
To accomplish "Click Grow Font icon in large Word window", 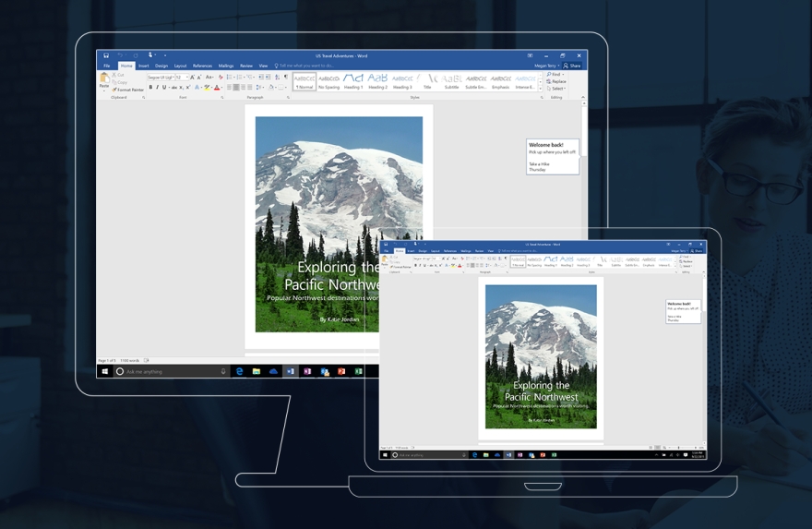I will [x=192, y=78].
